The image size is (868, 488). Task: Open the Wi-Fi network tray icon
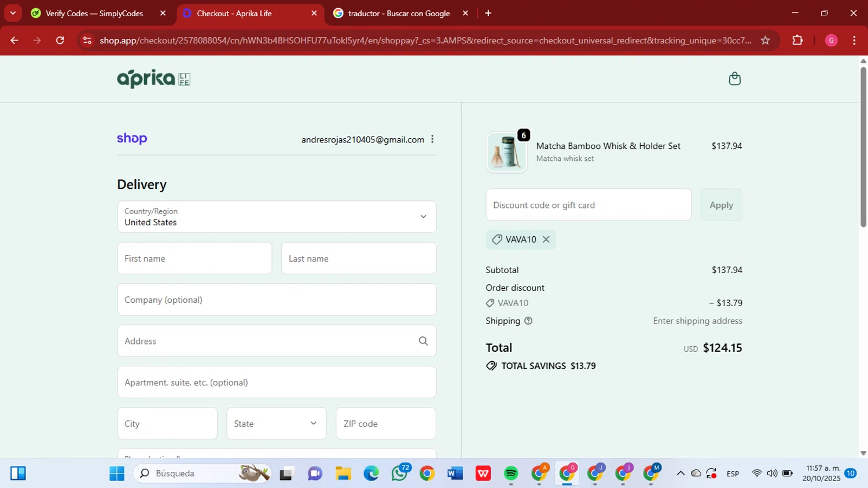757,474
